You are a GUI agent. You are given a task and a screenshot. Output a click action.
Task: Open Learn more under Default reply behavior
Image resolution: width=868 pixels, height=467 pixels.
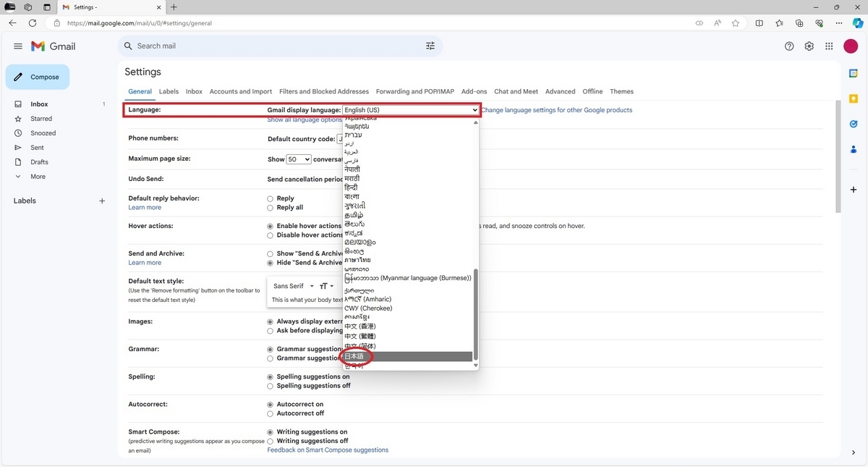[x=145, y=208]
